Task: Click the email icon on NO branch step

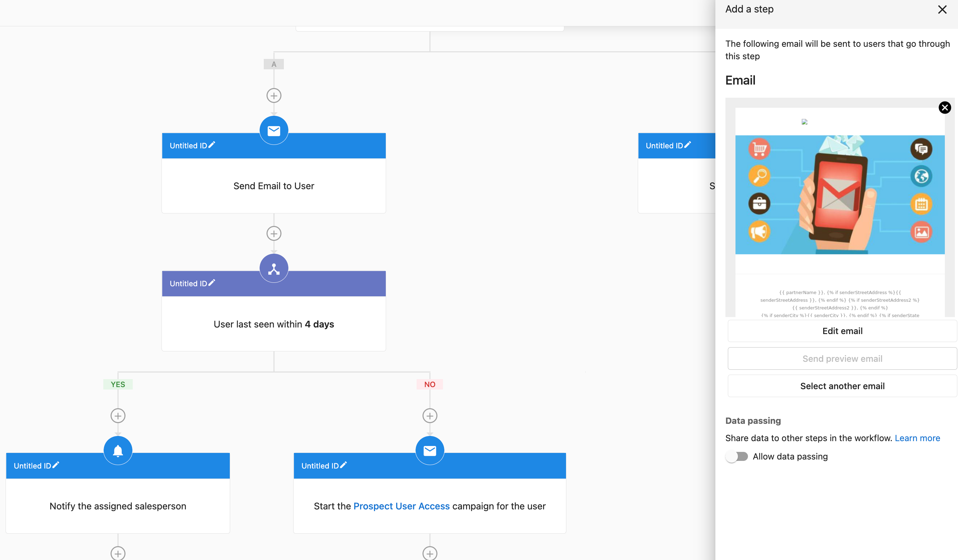Action: [x=430, y=450]
